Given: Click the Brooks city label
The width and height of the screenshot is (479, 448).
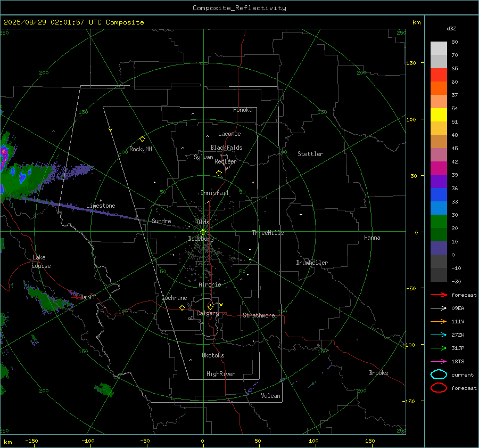Looking at the screenshot, I should (x=378, y=373).
